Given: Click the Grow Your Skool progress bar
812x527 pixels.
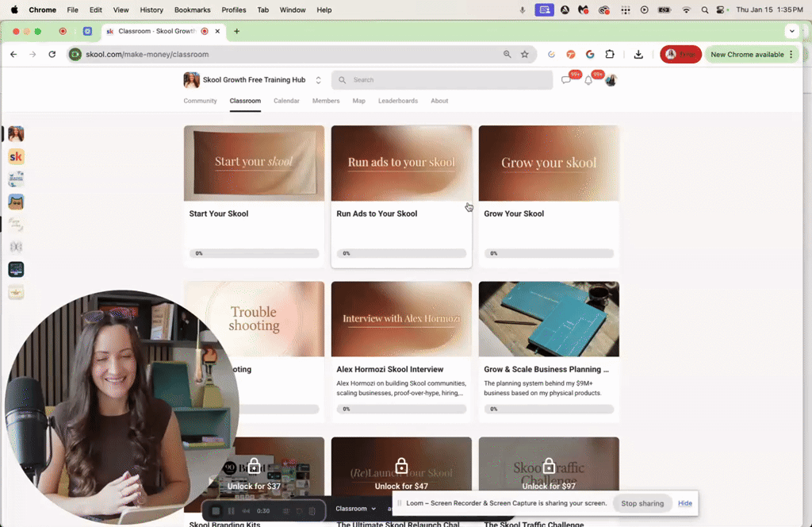Looking at the screenshot, I should tap(549, 253).
